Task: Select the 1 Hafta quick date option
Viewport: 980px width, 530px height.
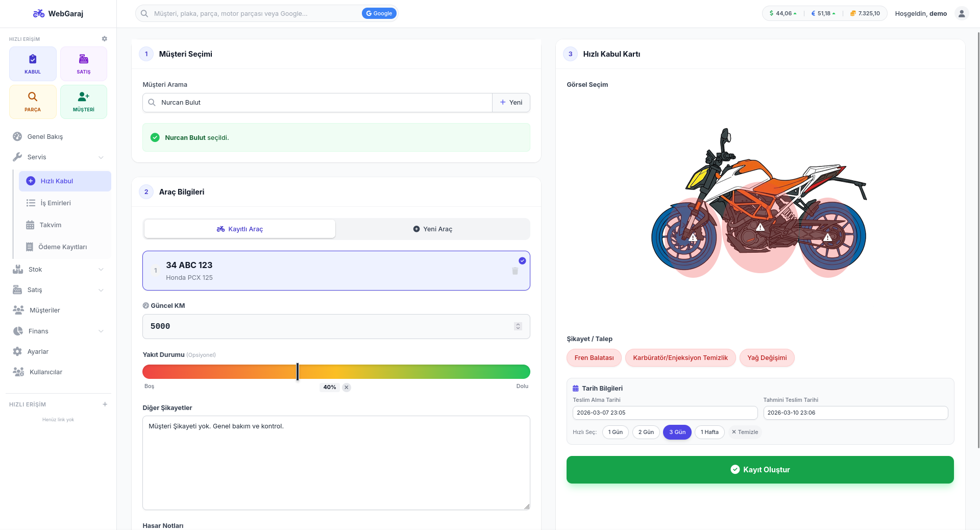Action: pos(709,432)
